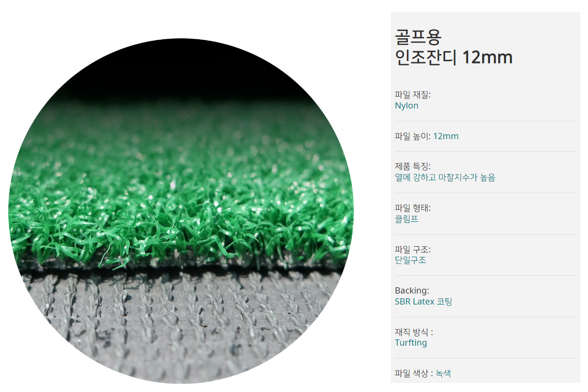The image size is (588, 392).
Task: Click the 파일 색상 label
Action: tap(414, 373)
